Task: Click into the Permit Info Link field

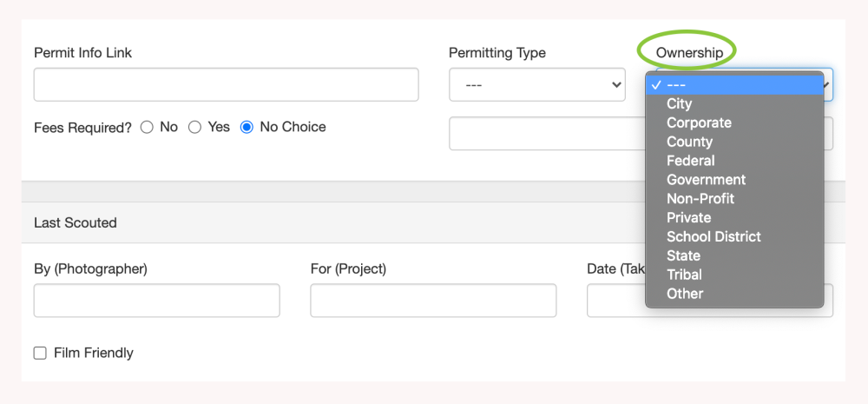Action: tap(226, 85)
